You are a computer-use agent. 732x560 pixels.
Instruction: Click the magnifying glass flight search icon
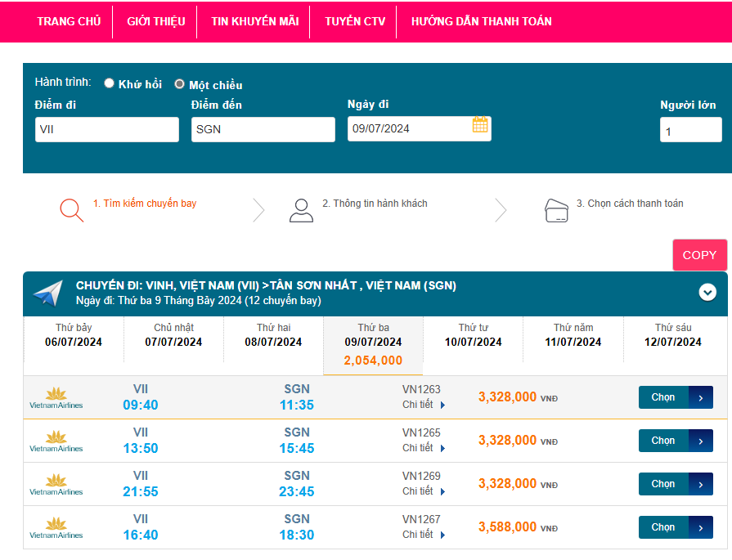pos(71,210)
